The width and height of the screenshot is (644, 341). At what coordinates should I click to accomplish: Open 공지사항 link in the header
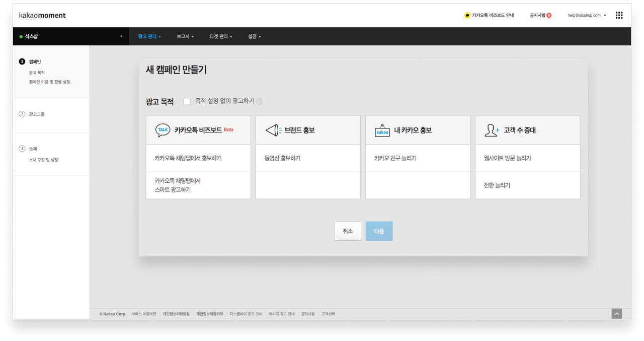[537, 15]
